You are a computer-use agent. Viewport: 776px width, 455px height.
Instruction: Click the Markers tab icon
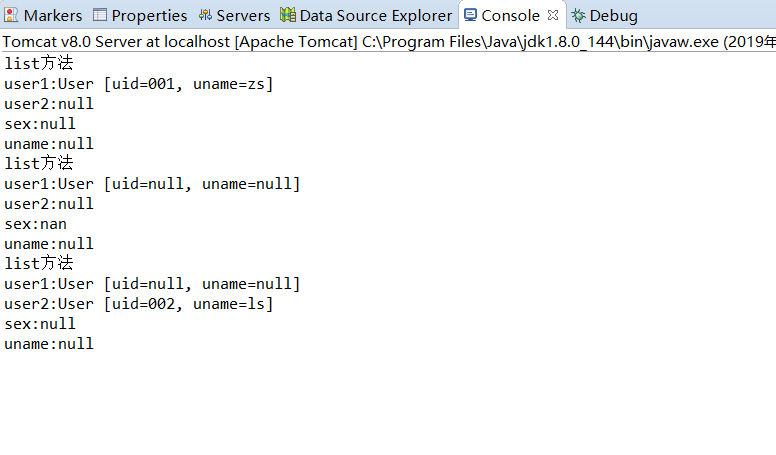pyautogui.click(x=11, y=15)
